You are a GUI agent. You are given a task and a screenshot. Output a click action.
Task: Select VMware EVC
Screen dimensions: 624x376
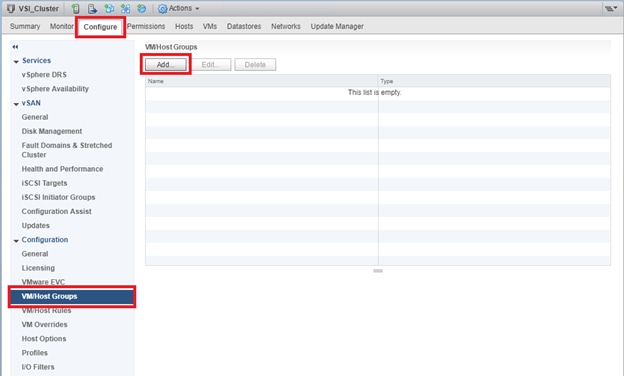[x=43, y=282]
